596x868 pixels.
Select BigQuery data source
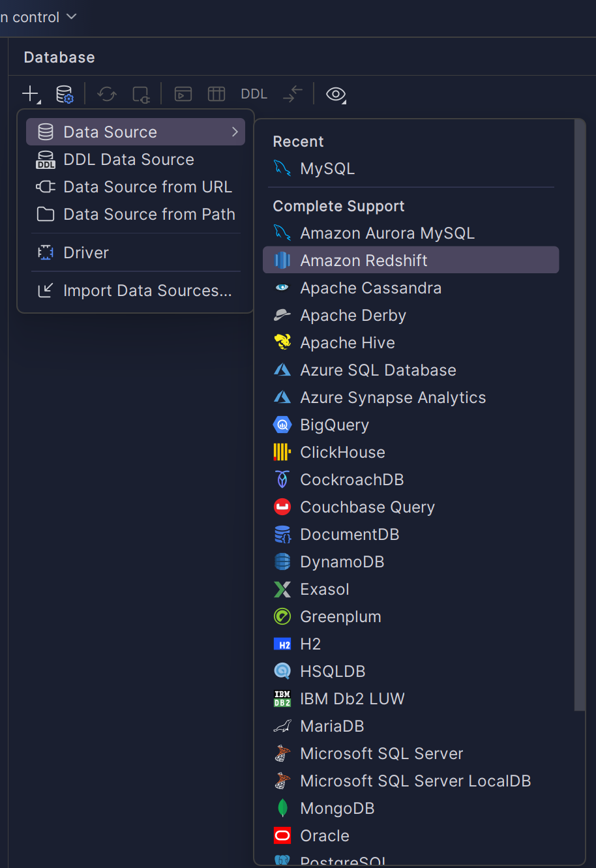411,425
